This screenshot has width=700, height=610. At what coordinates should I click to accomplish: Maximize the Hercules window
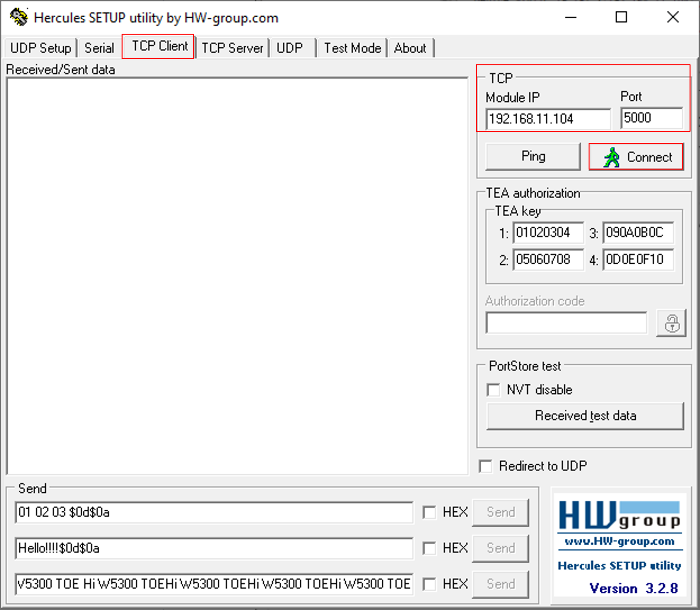[621, 17]
